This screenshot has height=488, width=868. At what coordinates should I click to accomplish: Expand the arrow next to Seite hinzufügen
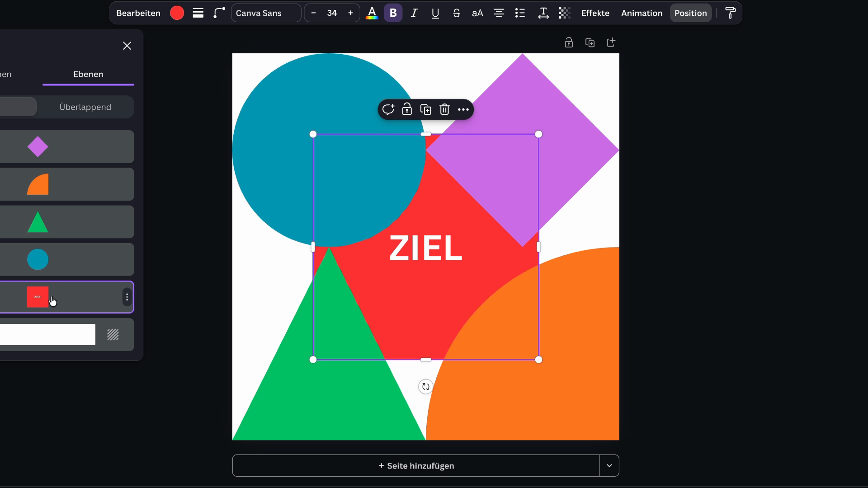(x=609, y=465)
